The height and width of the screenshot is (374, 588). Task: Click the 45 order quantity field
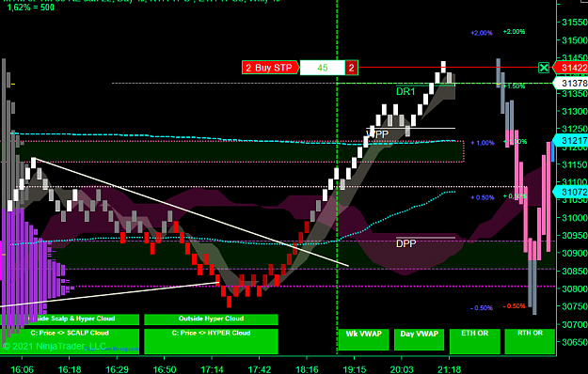[323, 68]
